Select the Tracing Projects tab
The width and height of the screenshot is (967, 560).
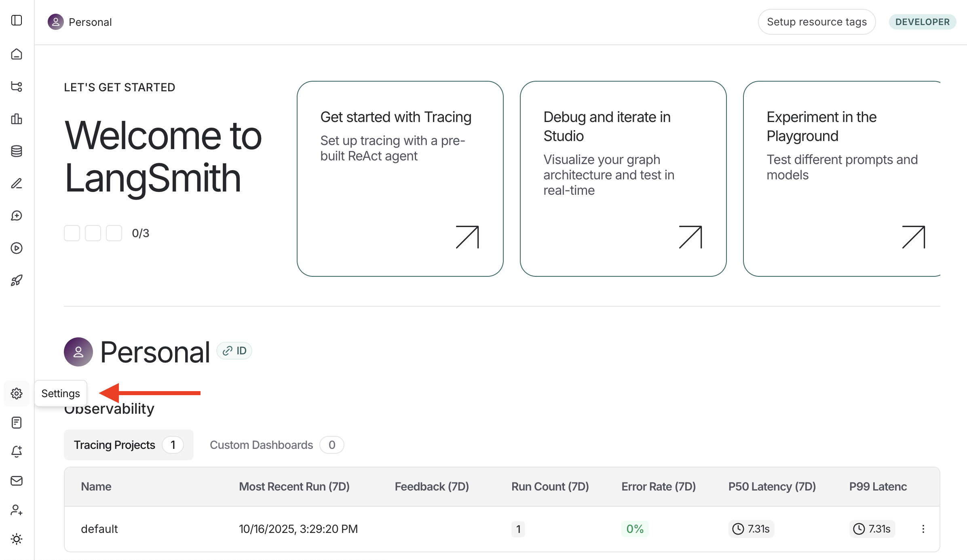(129, 445)
